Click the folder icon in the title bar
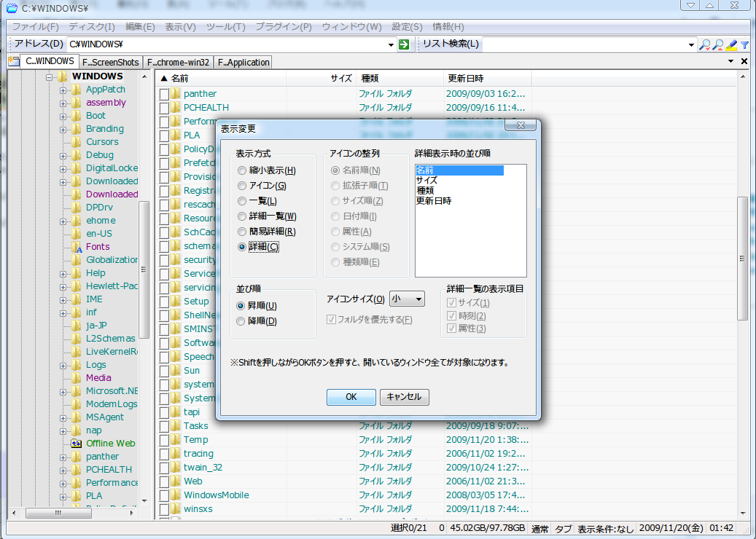 [x=12, y=8]
